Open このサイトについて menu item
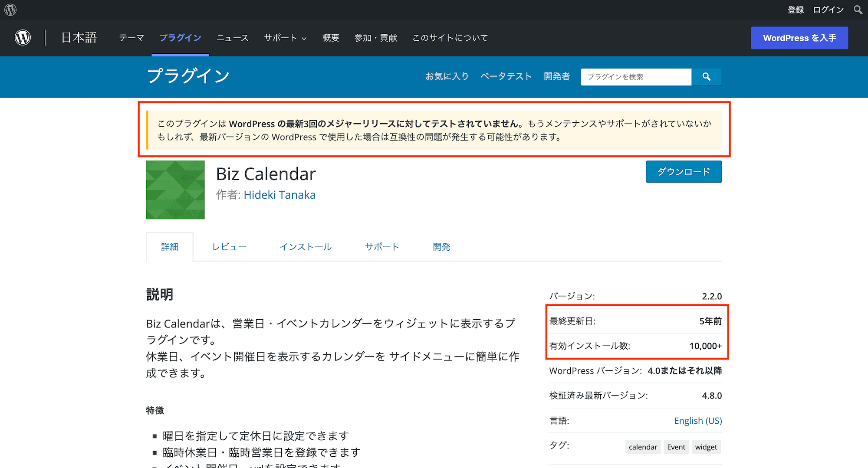Screen dimensions: 868x468 [450, 38]
